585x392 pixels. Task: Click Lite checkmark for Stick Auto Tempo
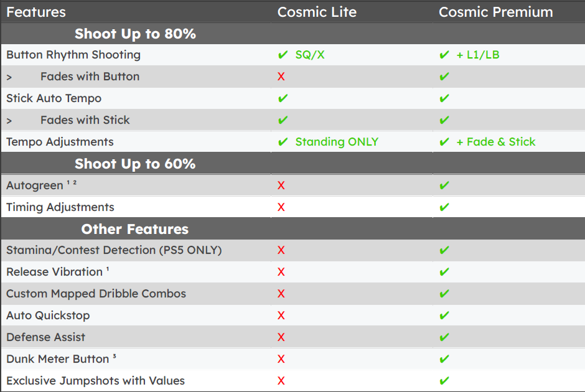tap(283, 98)
